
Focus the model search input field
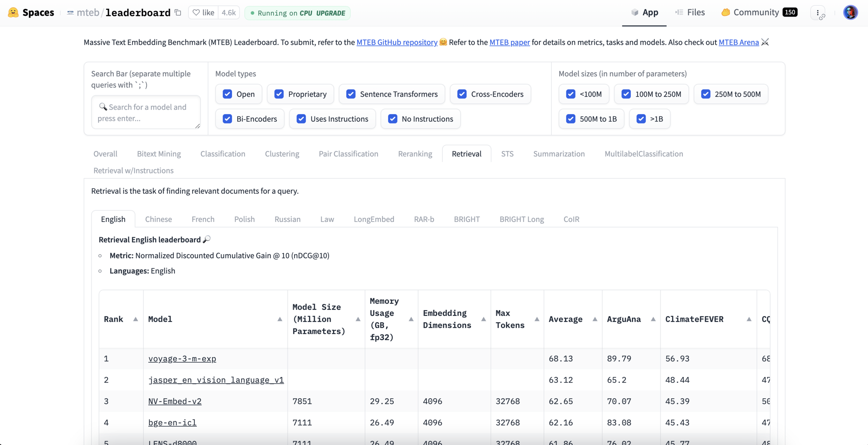tap(146, 112)
